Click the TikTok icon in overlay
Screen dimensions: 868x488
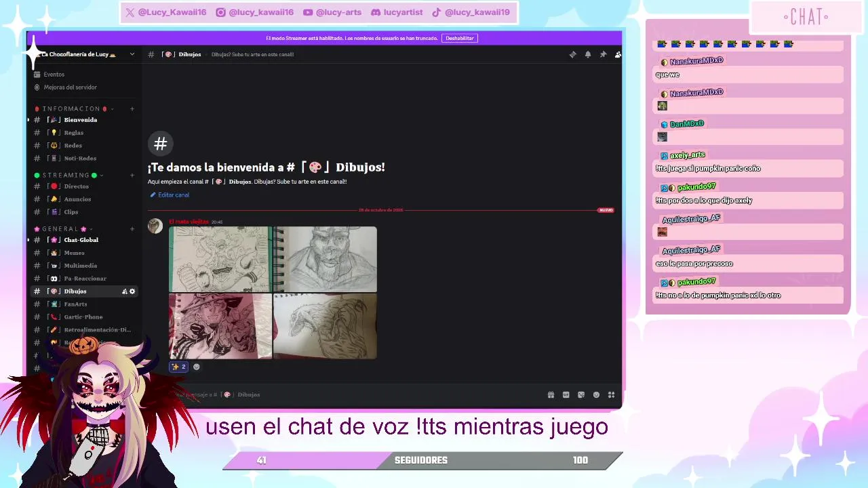point(437,12)
